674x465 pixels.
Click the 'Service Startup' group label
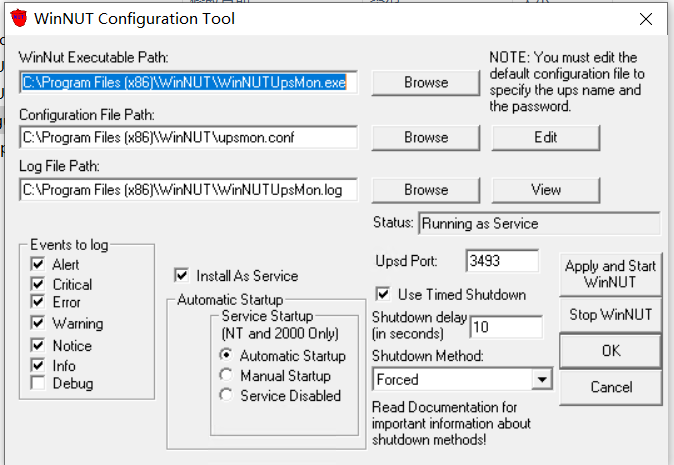267,316
